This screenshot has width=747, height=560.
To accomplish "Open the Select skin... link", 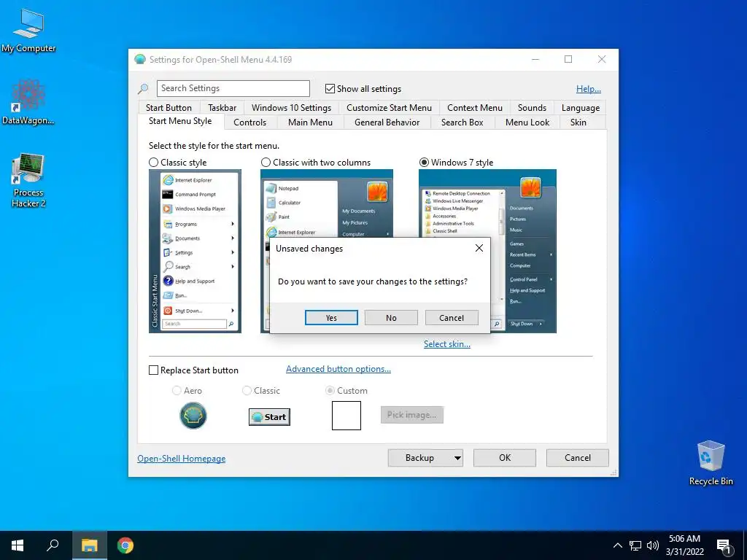I will [x=447, y=344].
